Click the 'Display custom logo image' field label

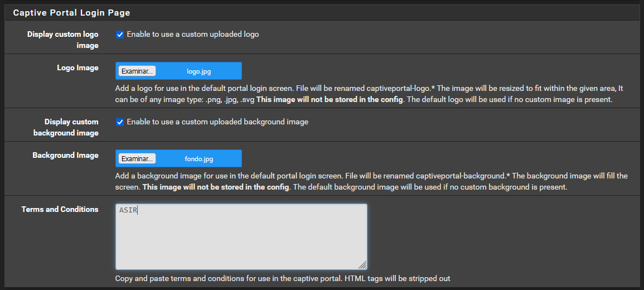coord(62,40)
